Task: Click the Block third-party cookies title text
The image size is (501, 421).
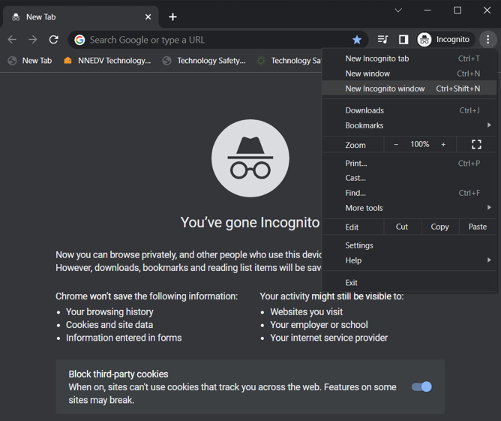Action: (118, 374)
